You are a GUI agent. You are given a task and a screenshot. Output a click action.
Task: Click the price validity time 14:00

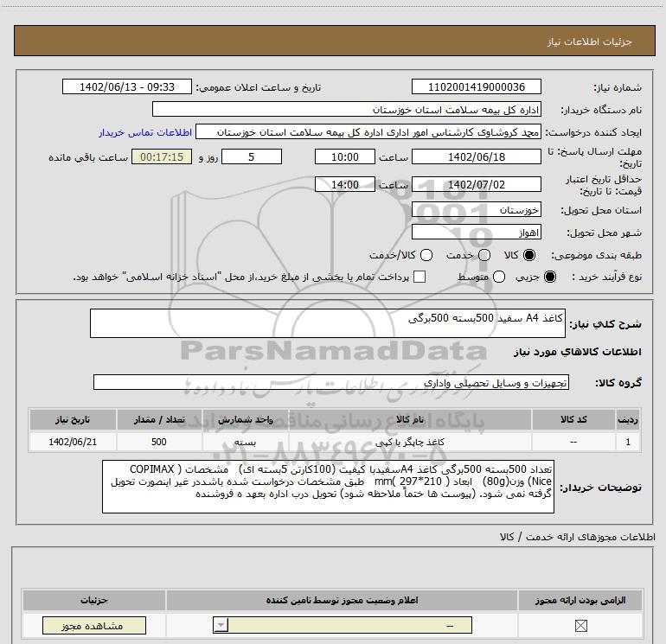coord(345,184)
